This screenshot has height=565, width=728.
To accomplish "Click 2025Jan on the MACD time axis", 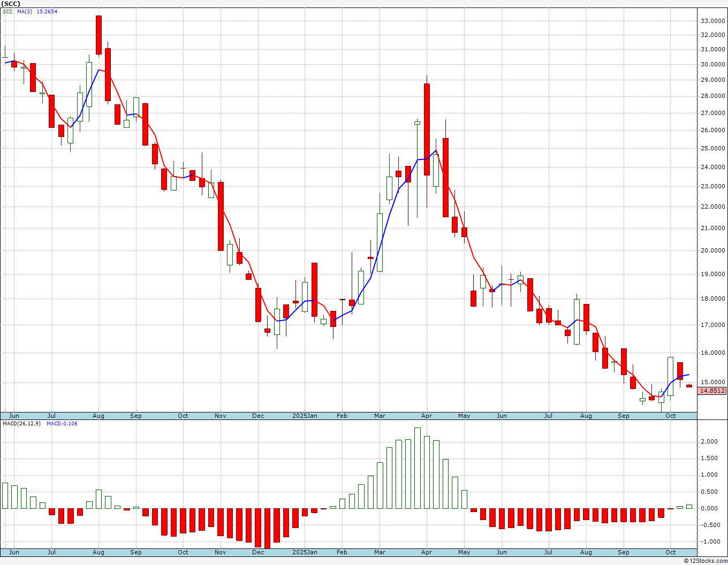I will tap(305, 552).
